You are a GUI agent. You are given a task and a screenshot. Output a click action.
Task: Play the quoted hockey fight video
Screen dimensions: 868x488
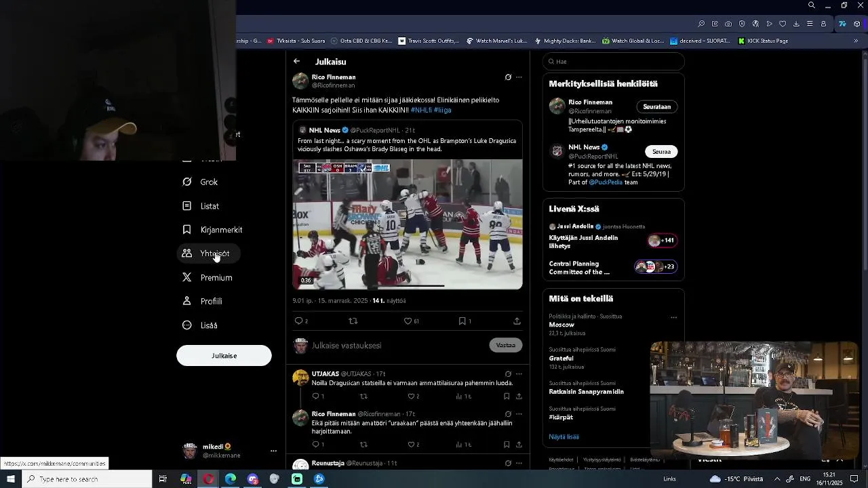coord(408,224)
